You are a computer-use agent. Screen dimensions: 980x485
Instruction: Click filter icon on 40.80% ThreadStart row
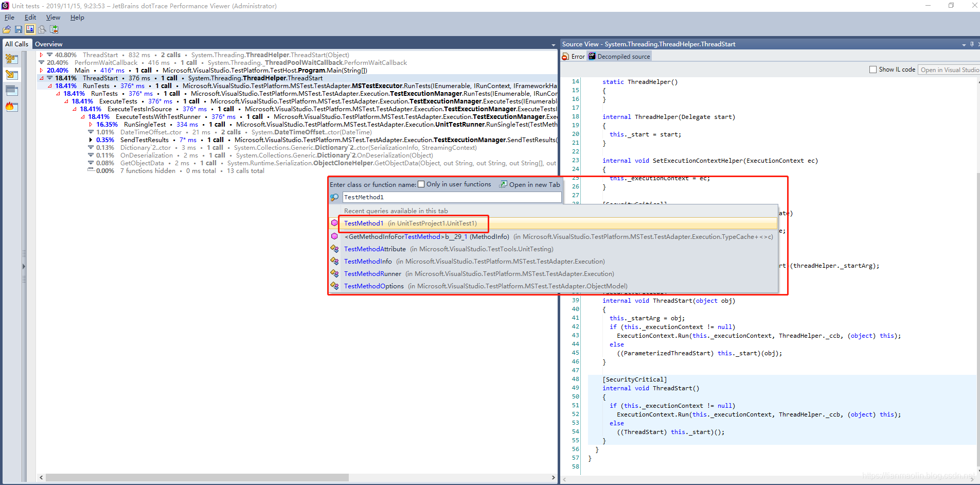pos(50,55)
